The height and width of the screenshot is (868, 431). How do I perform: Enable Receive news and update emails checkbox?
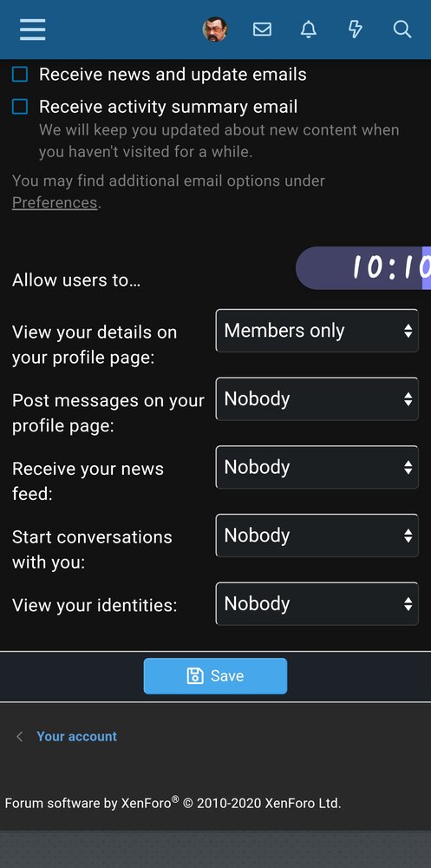pos(20,74)
